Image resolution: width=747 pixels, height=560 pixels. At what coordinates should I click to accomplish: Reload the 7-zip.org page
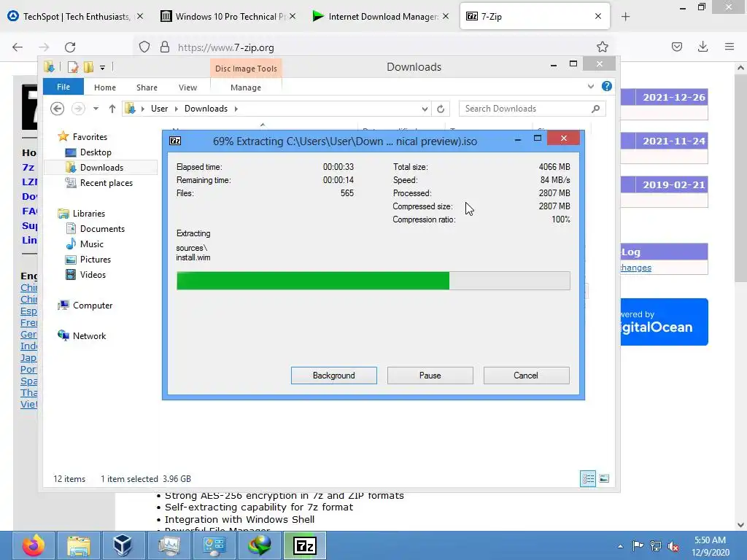coord(70,47)
